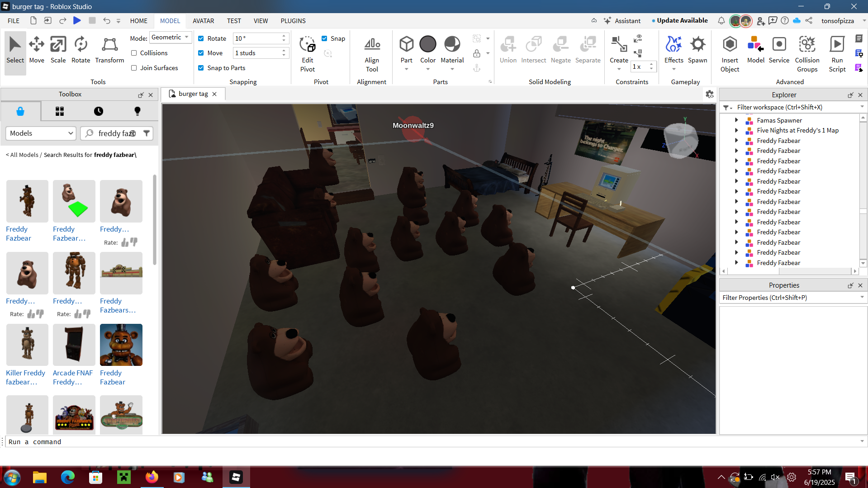This screenshot has width=868, height=488.
Task: Toggle the Move snapping checkbox
Action: pyautogui.click(x=201, y=53)
